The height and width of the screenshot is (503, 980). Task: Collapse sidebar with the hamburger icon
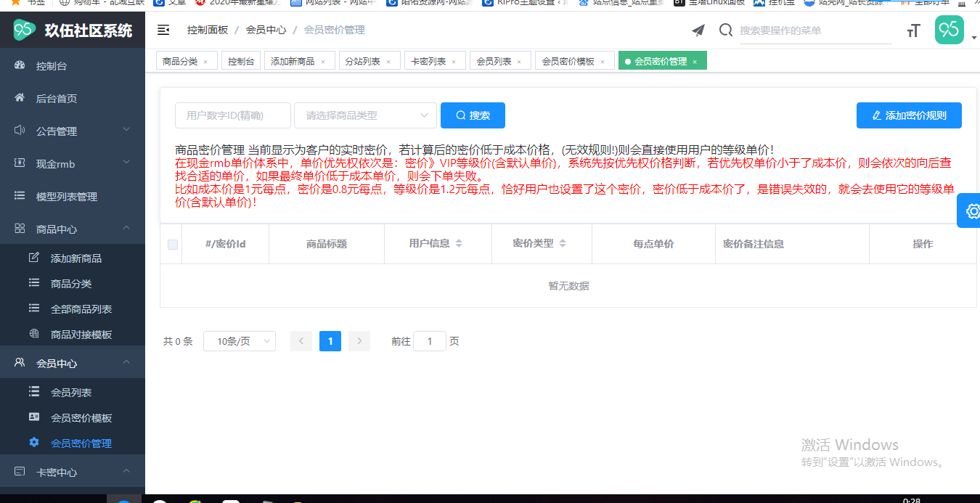pyautogui.click(x=163, y=30)
